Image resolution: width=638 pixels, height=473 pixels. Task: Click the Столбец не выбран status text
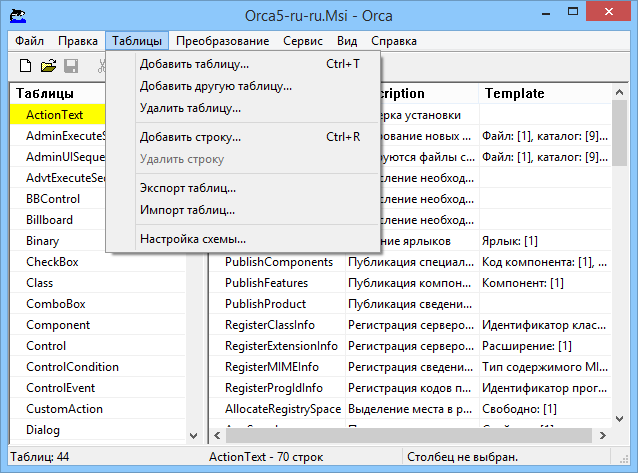pos(463,457)
